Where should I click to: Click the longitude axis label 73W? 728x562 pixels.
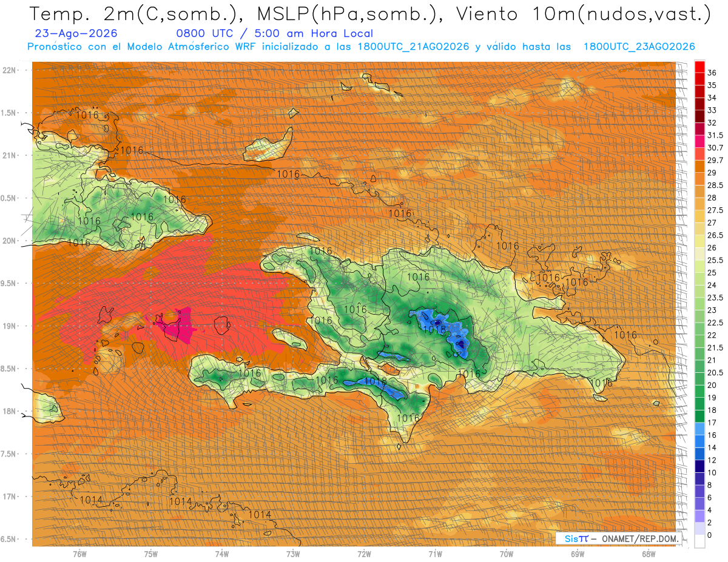point(293,554)
